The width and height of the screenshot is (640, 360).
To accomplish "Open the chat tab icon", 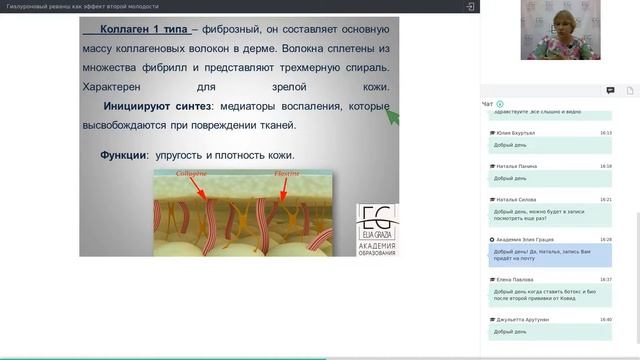I will point(610,90).
